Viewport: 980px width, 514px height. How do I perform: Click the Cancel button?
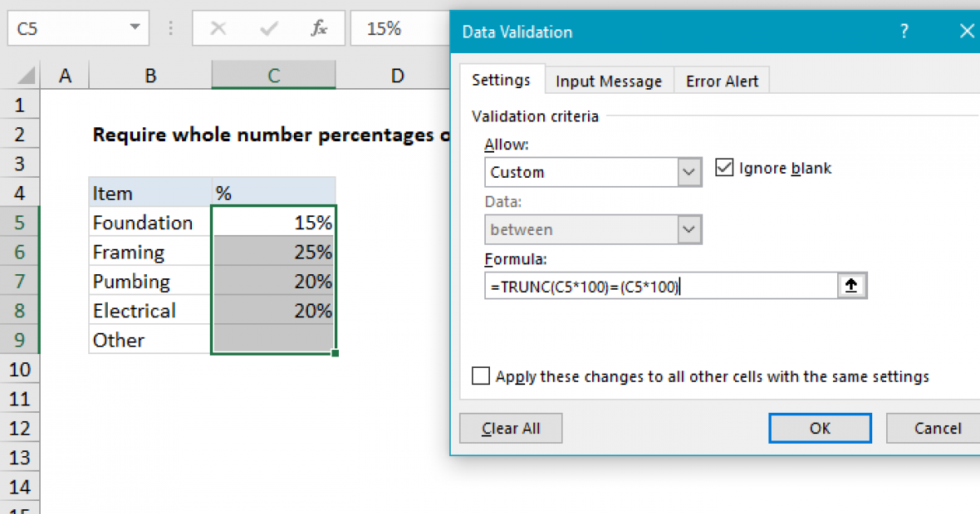point(938,428)
